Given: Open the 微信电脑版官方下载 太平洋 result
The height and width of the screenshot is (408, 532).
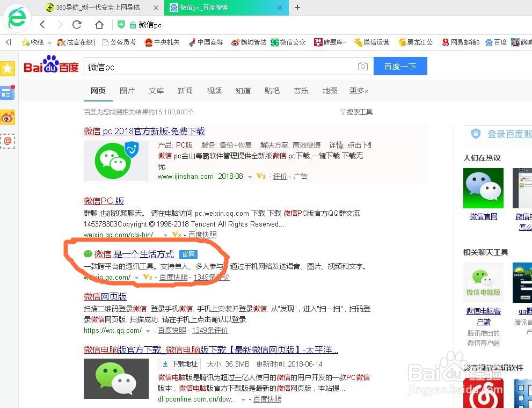Looking at the screenshot, I should point(210,349).
